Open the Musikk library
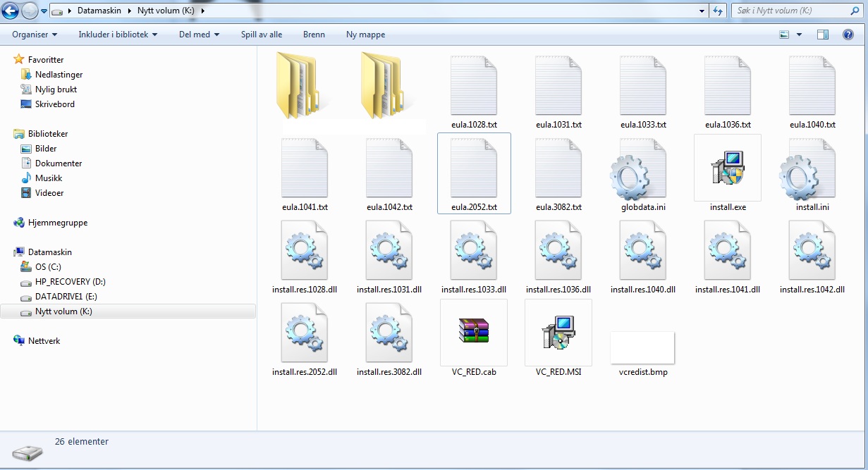 click(49, 178)
